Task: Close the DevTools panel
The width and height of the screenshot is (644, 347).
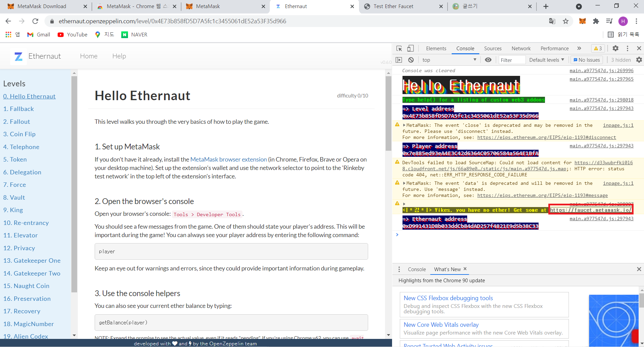Action: tap(639, 48)
